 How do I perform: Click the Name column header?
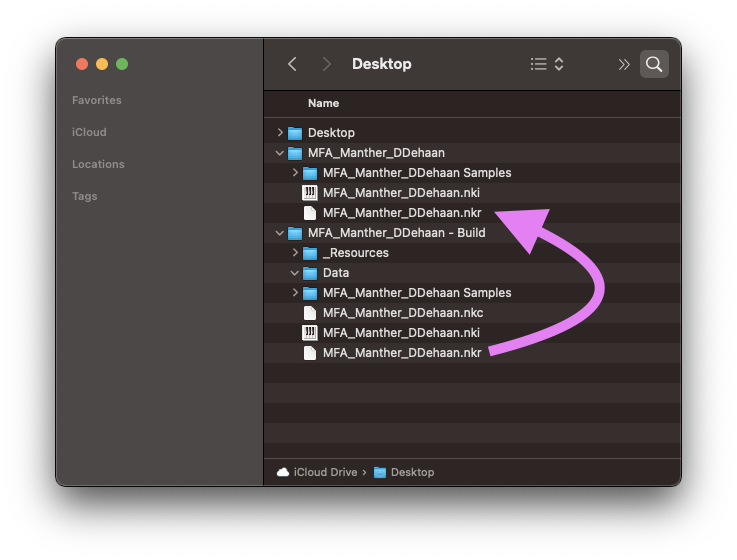pos(323,103)
